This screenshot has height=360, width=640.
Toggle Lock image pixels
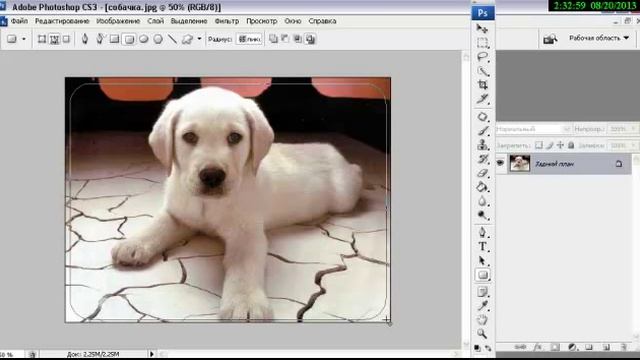click(550, 145)
